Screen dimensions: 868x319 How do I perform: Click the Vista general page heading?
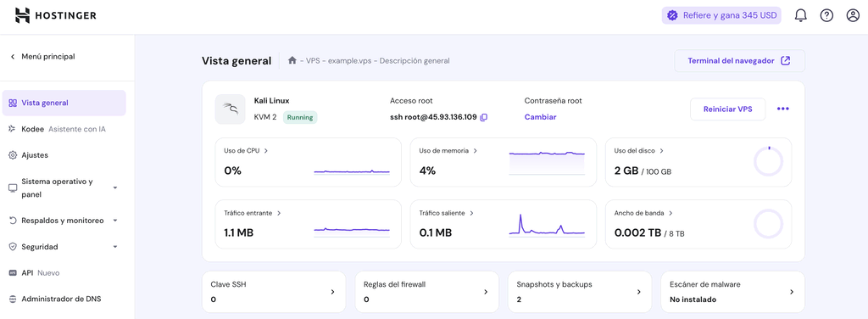[236, 61]
